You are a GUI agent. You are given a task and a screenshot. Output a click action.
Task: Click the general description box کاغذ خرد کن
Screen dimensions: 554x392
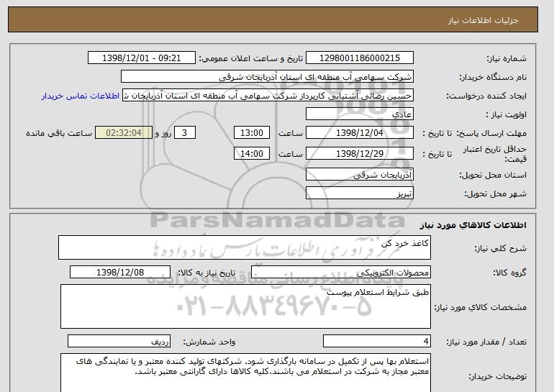point(245,247)
